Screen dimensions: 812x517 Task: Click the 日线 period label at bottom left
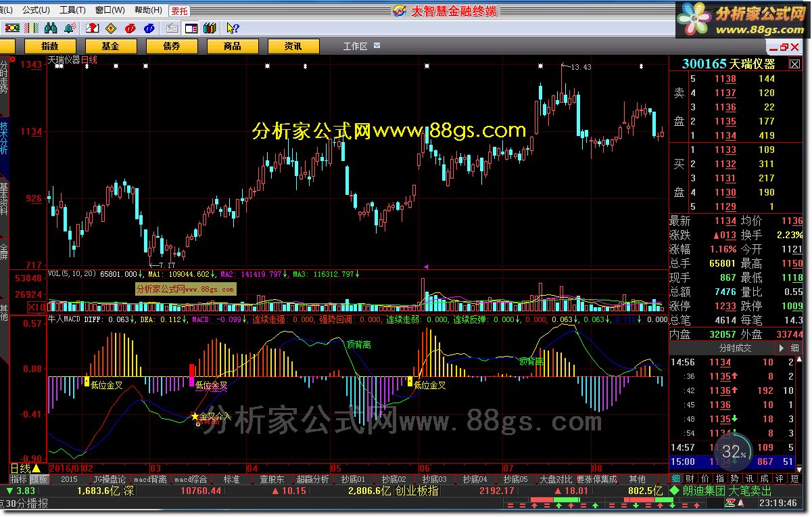(x=20, y=468)
